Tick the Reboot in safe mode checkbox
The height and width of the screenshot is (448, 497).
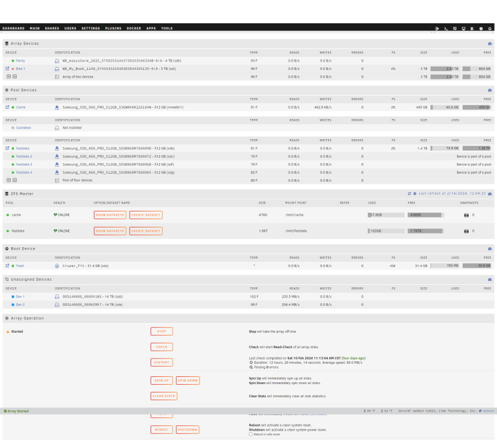tap(251, 434)
